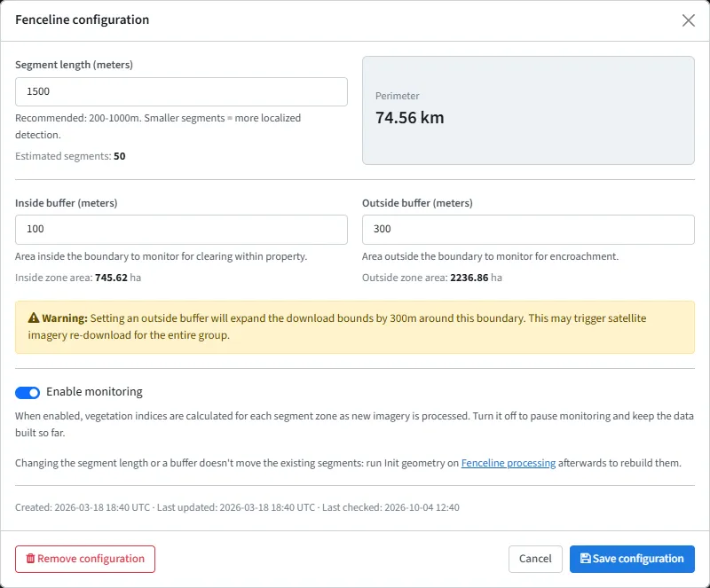Click the Fenceline configuration dialog title
The image size is (710, 588).
click(82, 20)
